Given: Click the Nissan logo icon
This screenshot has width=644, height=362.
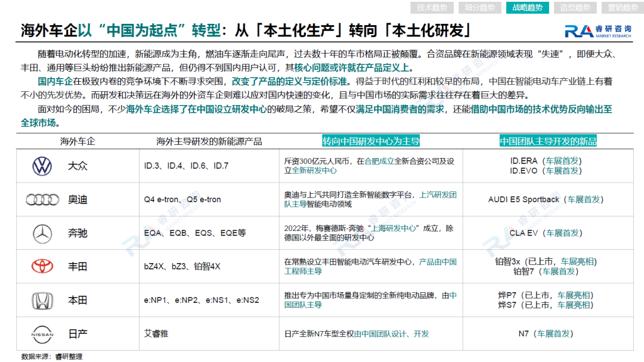Looking at the screenshot, I should tap(42, 334).
